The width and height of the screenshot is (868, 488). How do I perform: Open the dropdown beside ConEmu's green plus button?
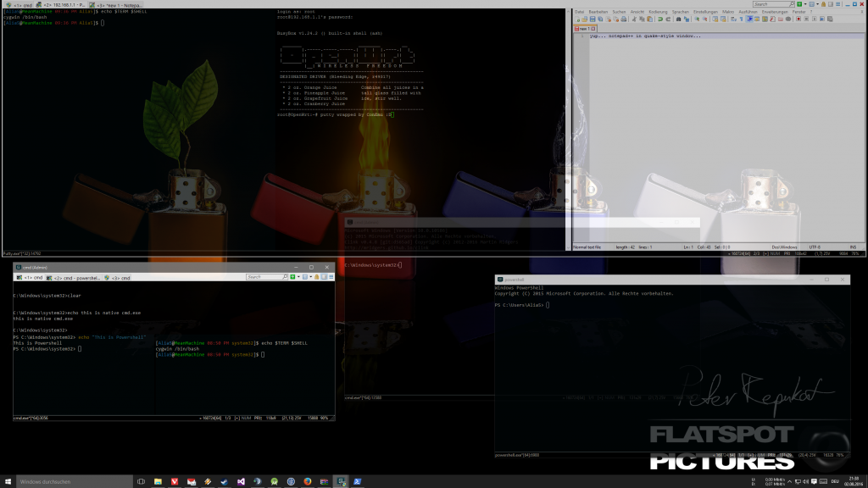(298, 277)
